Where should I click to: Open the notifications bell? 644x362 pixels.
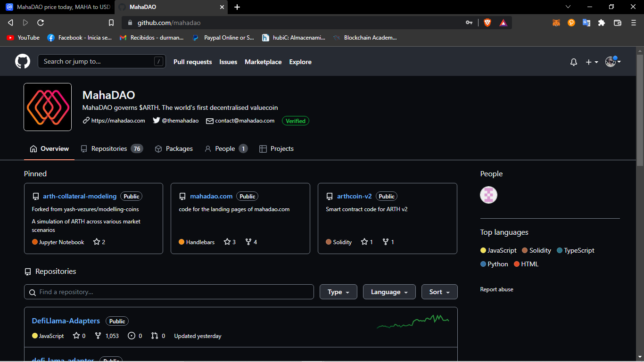(574, 62)
